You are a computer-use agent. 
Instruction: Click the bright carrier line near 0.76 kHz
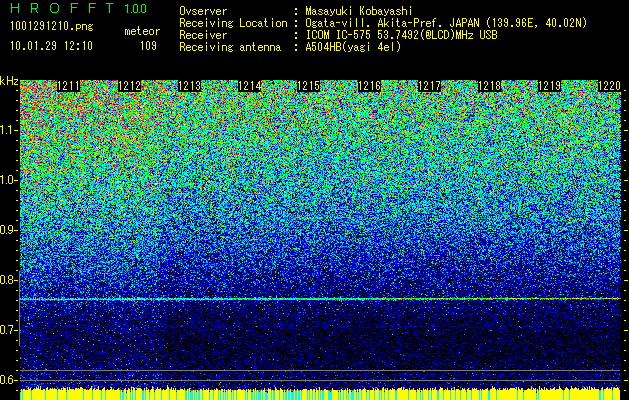tap(320, 299)
